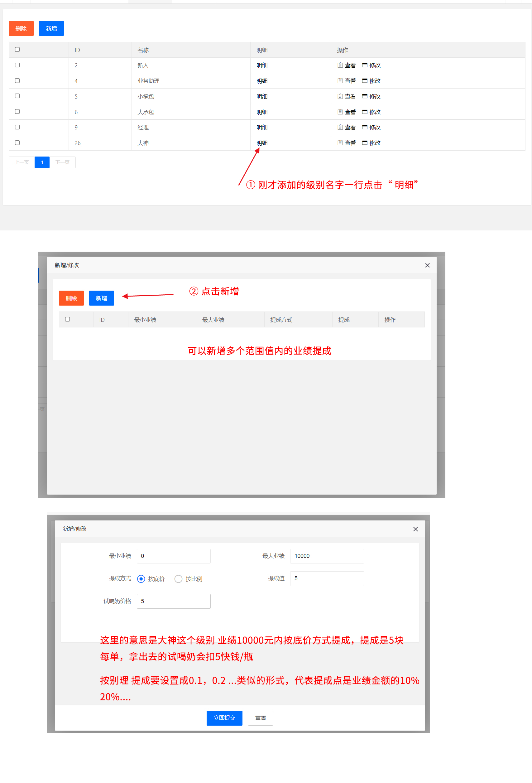Click into the 试喝奶价格 input box

(x=173, y=601)
